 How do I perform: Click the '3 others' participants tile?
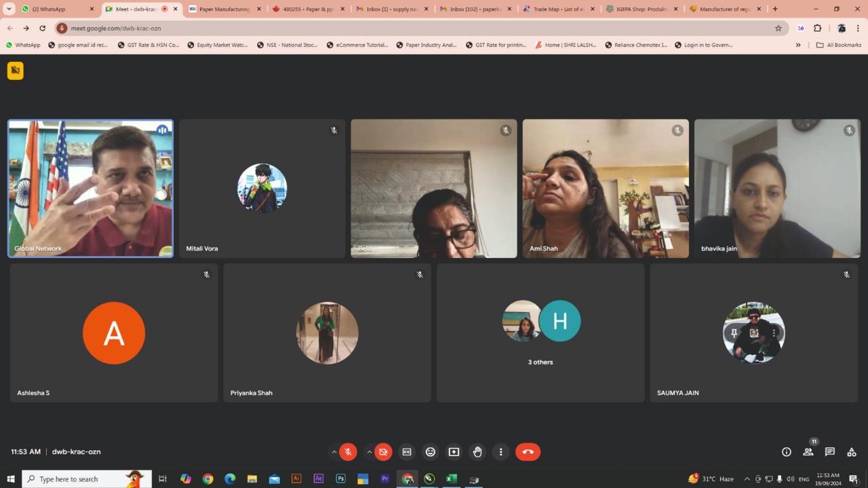tap(540, 333)
